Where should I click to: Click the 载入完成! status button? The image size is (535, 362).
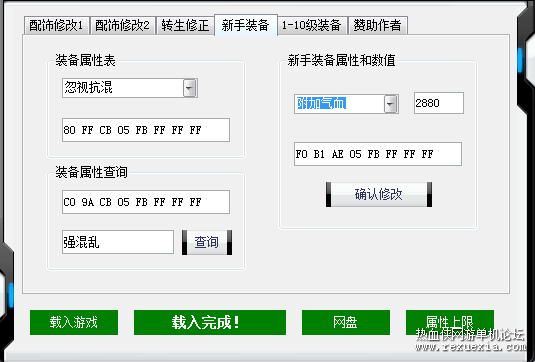(210, 322)
